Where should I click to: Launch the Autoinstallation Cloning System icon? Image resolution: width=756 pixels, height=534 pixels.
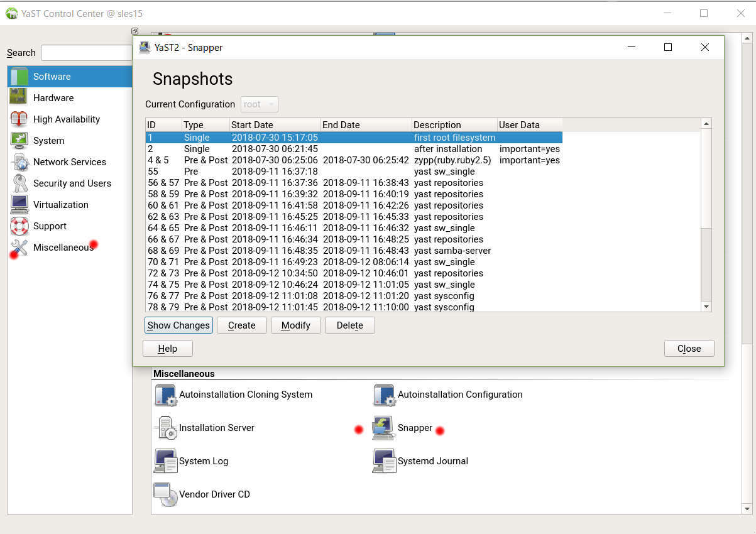click(x=165, y=395)
